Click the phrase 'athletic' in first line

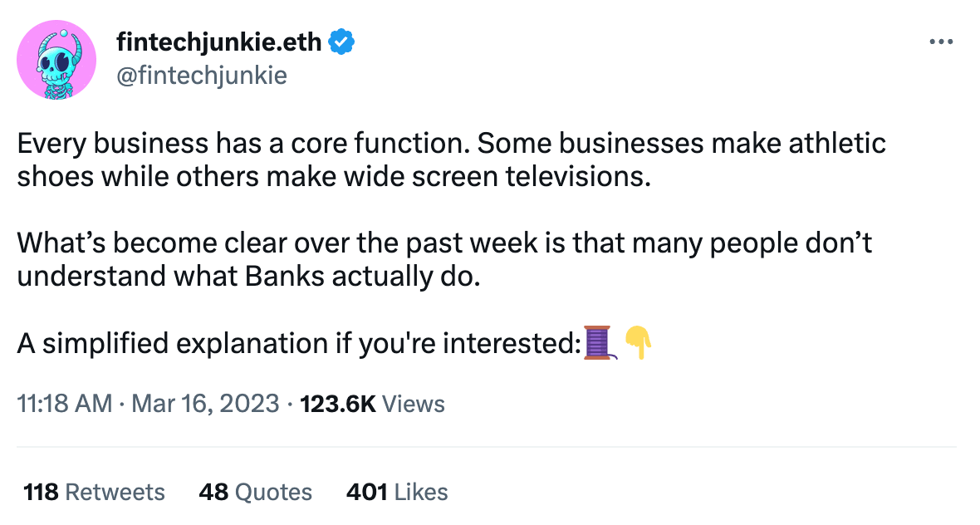[837, 143]
